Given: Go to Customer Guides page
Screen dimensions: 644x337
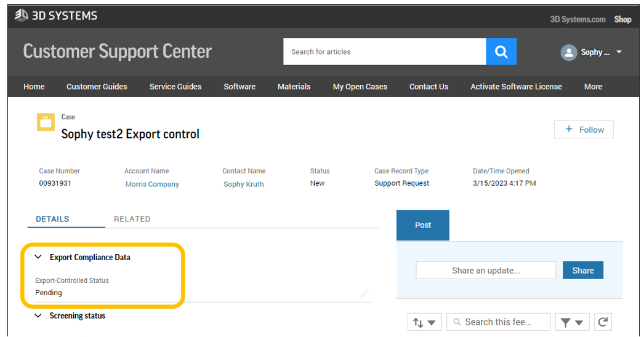Looking at the screenshot, I should tap(97, 87).
